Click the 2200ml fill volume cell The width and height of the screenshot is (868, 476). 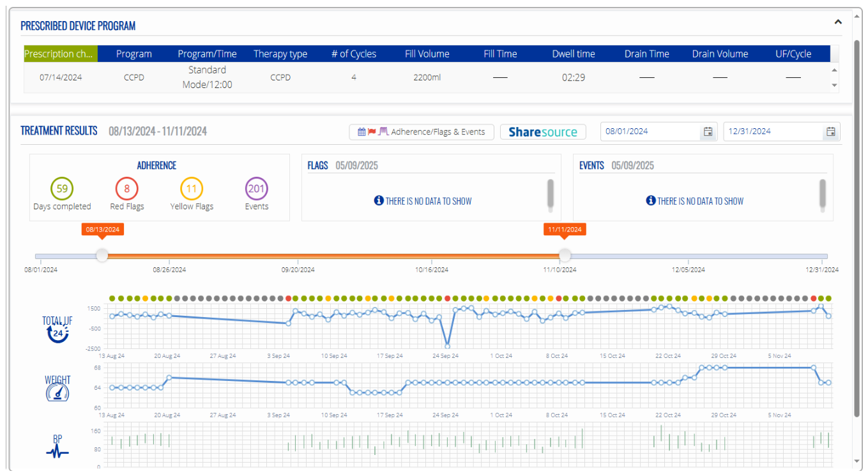click(427, 77)
